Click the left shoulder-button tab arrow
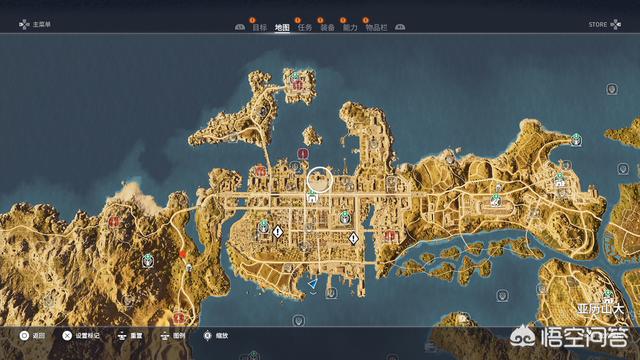The image size is (640, 360). pos(240,27)
